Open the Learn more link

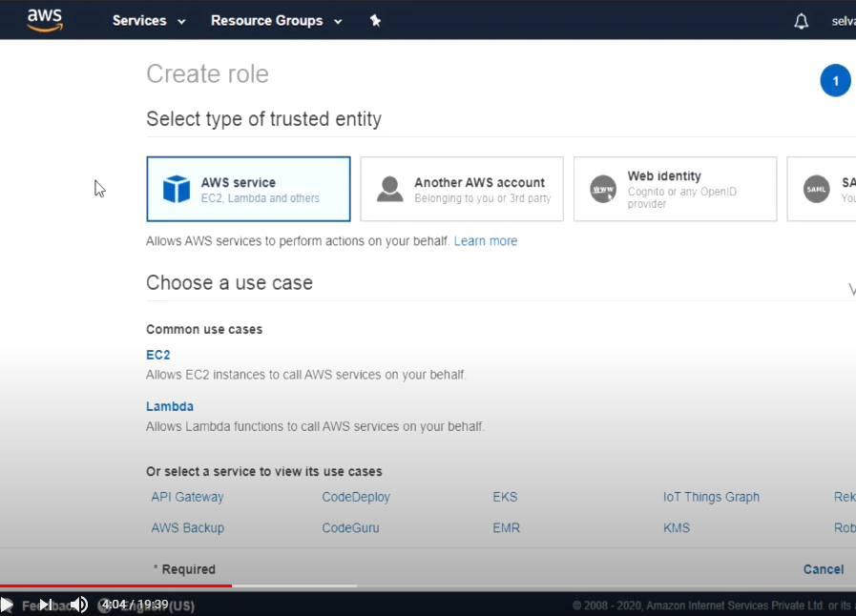[x=486, y=241]
